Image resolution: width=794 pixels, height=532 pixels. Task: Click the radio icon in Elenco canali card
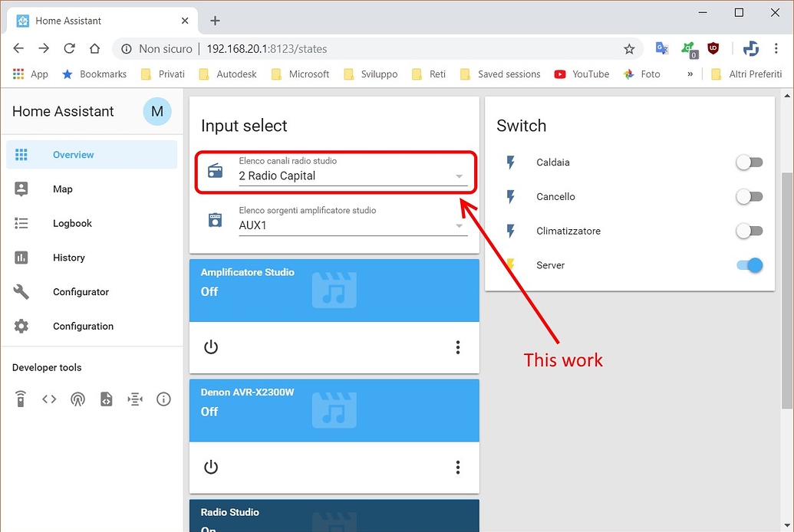(x=214, y=170)
